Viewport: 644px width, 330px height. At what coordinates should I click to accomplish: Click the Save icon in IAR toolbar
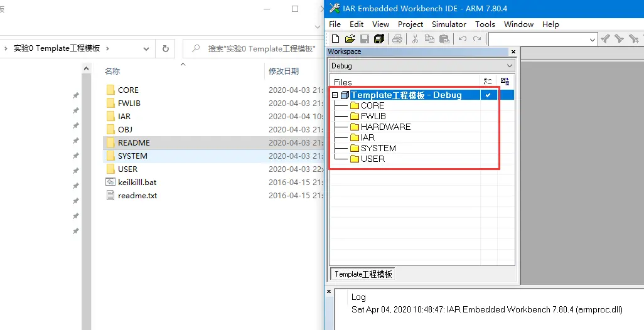[x=364, y=39]
